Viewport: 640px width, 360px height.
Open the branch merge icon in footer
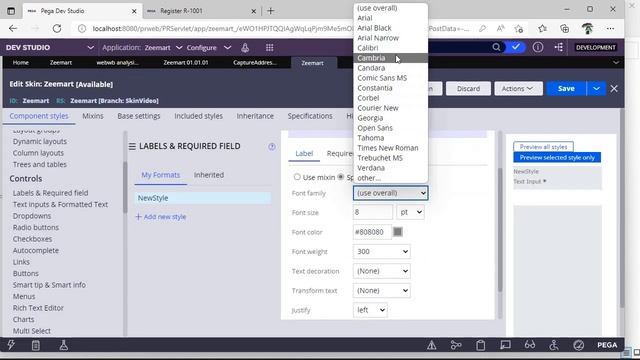(x=456, y=345)
